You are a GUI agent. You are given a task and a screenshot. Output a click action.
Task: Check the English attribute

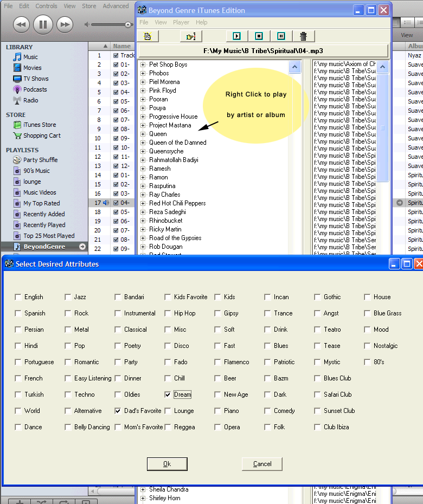pos(18,297)
